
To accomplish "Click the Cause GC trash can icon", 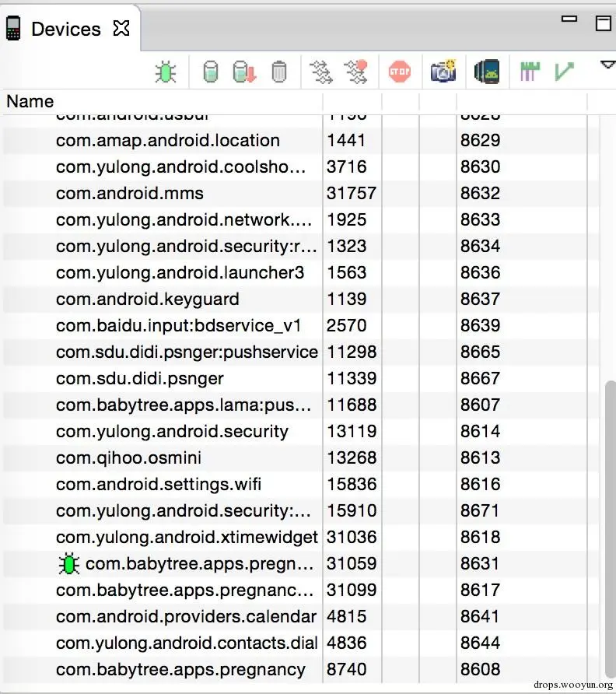I will tap(278, 72).
